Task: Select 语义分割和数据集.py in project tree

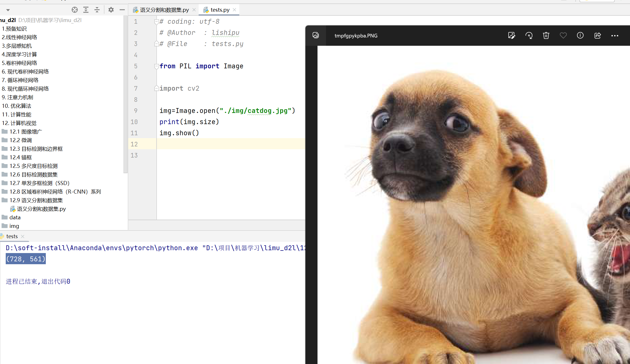Action: point(41,209)
